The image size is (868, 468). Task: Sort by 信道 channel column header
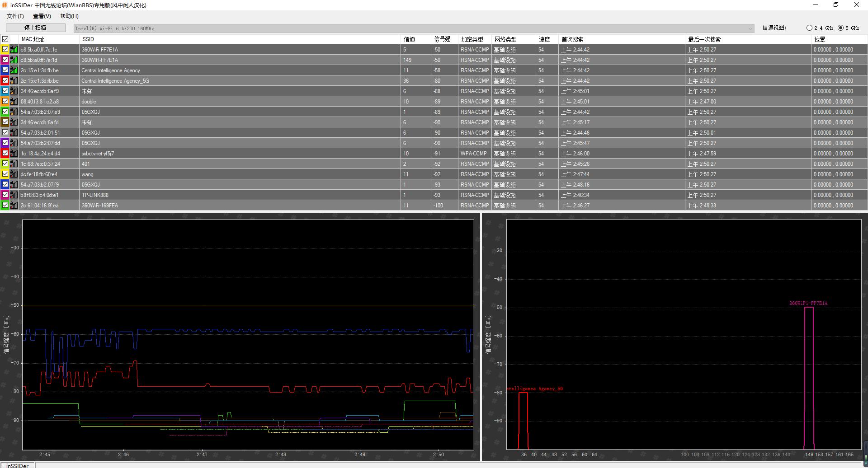(416, 39)
